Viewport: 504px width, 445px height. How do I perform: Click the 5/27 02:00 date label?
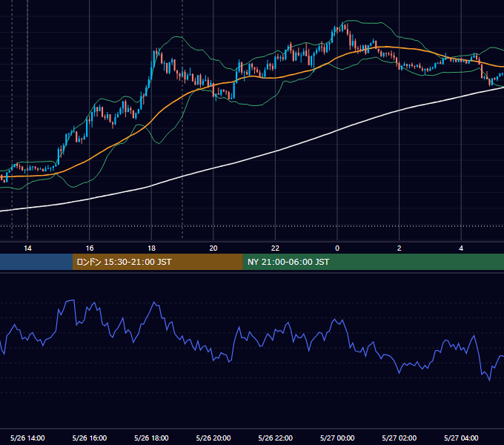coord(399,438)
